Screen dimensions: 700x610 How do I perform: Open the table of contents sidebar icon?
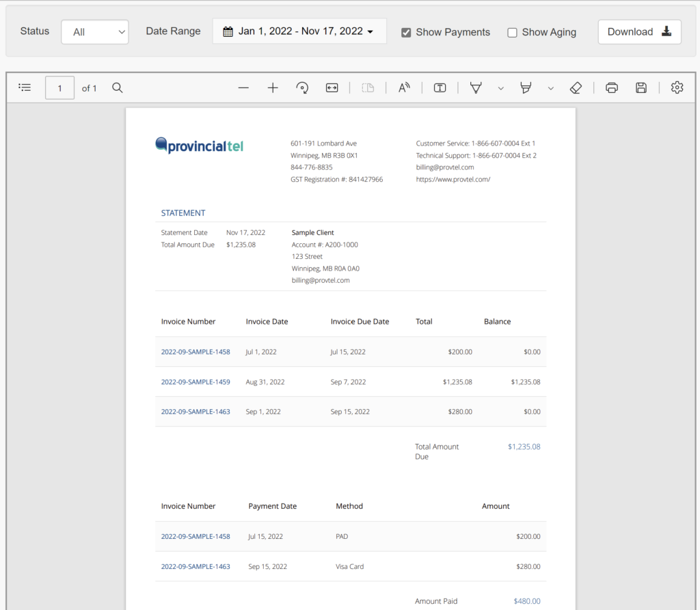pos(25,87)
